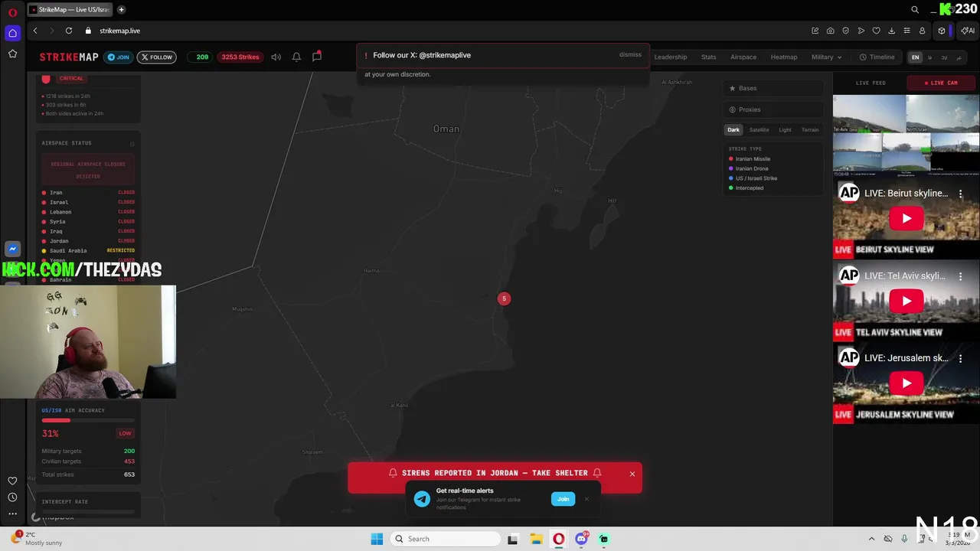The image size is (980, 551).
Task: Click the Iranian Missile red legend dot
Action: pos(731,159)
